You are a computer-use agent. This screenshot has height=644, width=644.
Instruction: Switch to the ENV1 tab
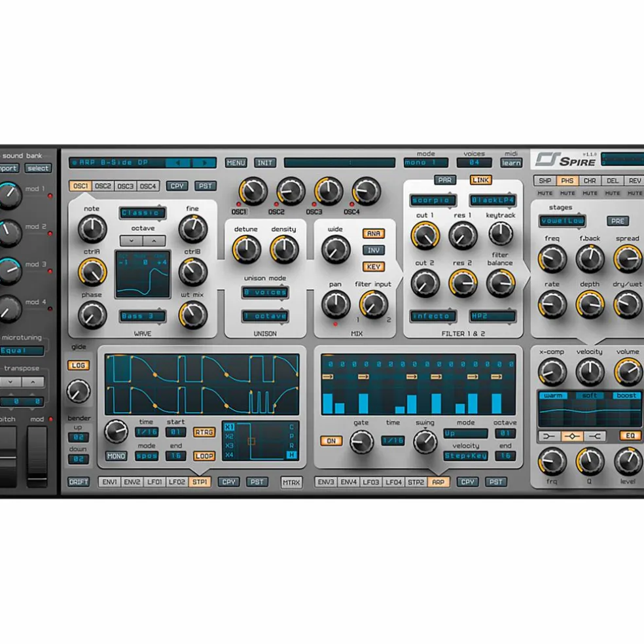[x=109, y=482]
